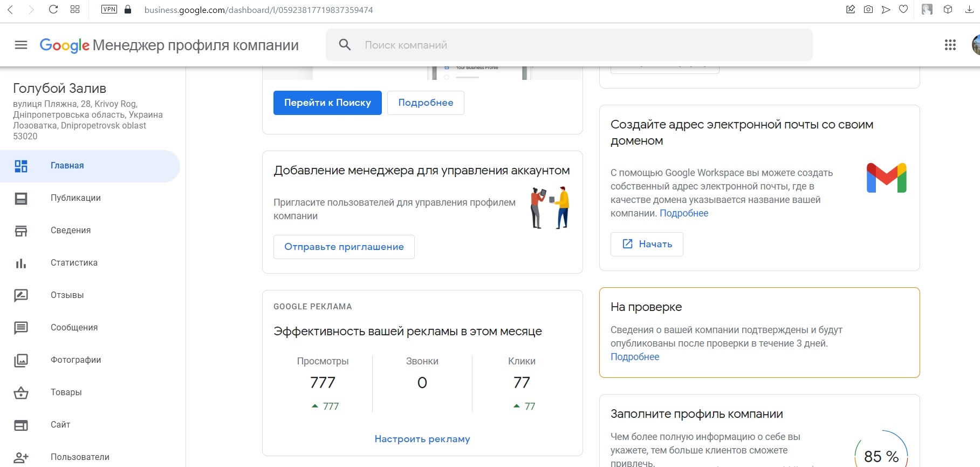Click Заполните профиль компании heading
The width and height of the screenshot is (980, 467).
[697, 414]
